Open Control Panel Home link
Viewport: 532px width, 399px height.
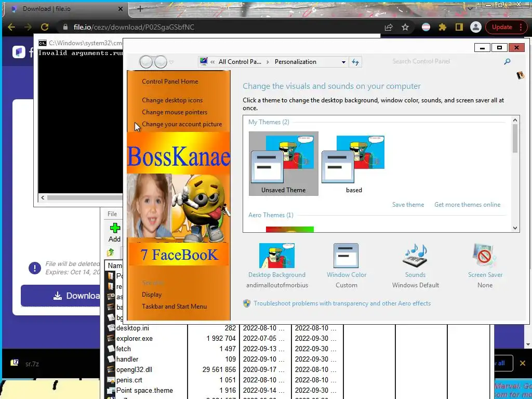pyautogui.click(x=170, y=82)
